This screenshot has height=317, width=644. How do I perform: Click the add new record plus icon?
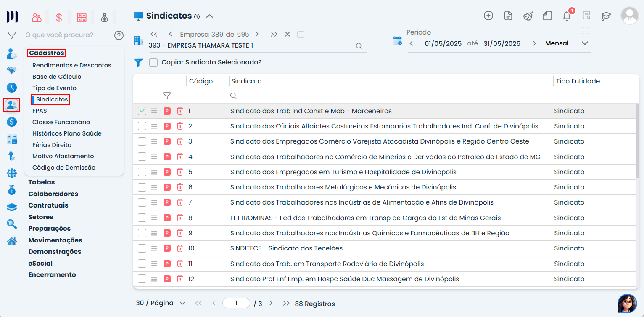pyautogui.click(x=488, y=16)
